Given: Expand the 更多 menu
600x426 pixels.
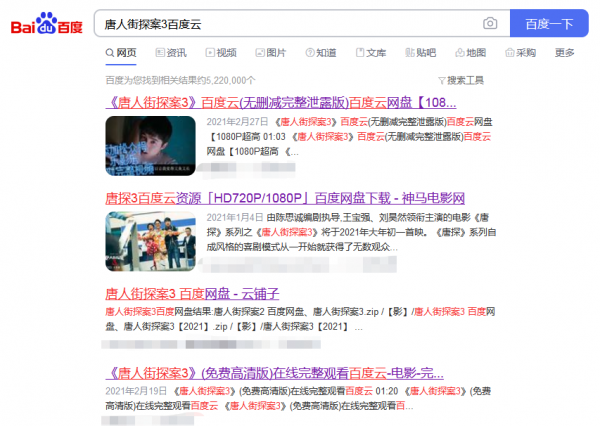Looking at the screenshot, I should pyautogui.click(x=565, y=52).
